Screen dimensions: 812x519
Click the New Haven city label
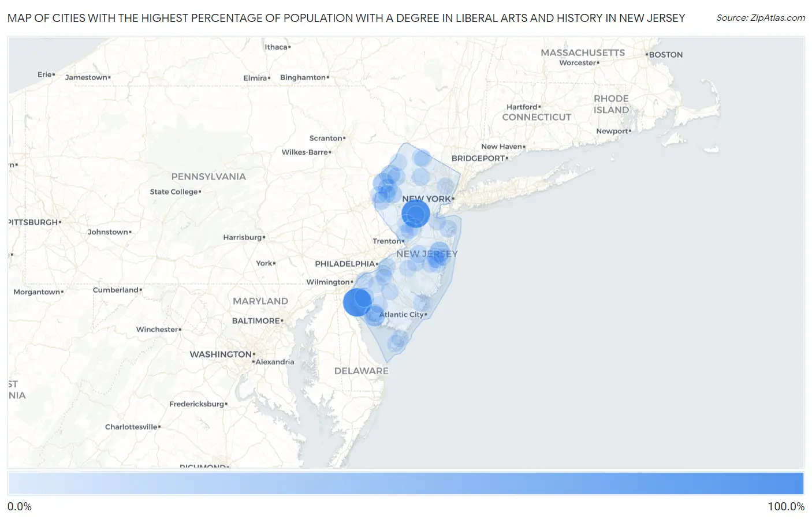point(501,147)
